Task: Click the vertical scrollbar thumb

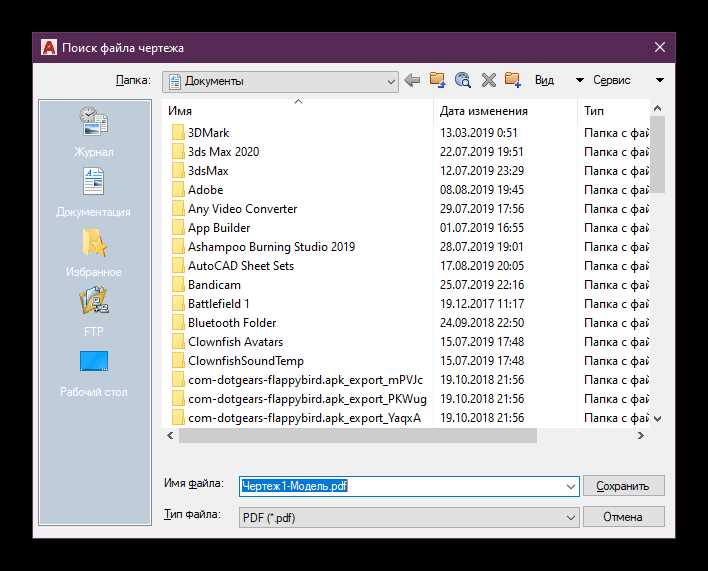Action: (x=657, y=154)
